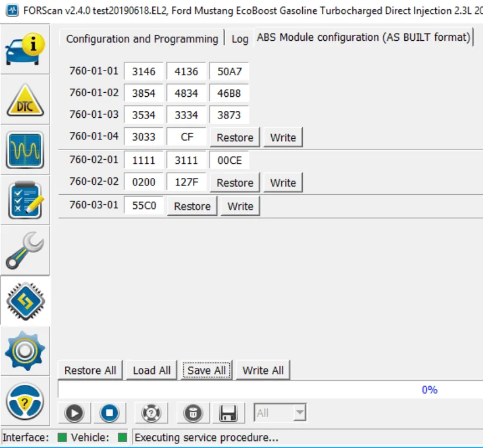Click the FORScan app icon in title bar

pyautogui.click(x=12, y=10)
